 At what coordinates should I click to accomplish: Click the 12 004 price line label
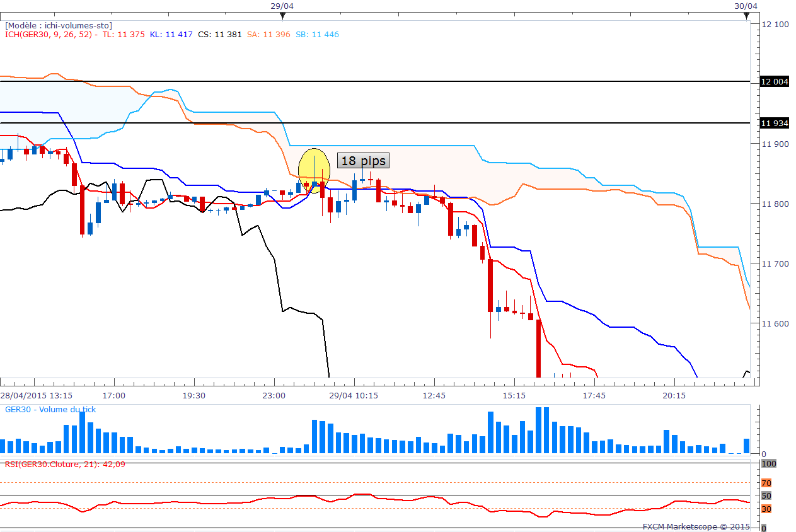click(775, 81)
